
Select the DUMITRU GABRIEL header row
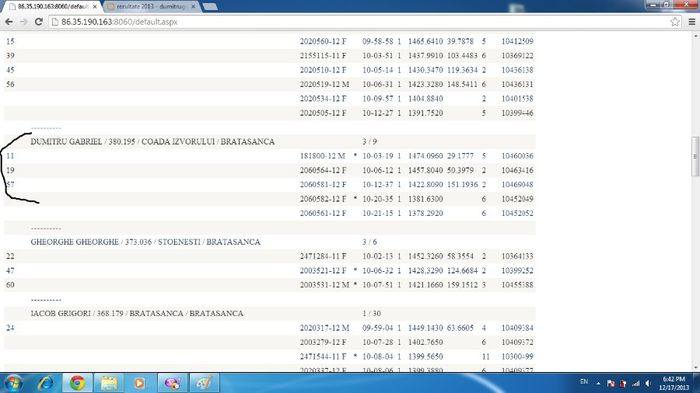click(270, 142)
